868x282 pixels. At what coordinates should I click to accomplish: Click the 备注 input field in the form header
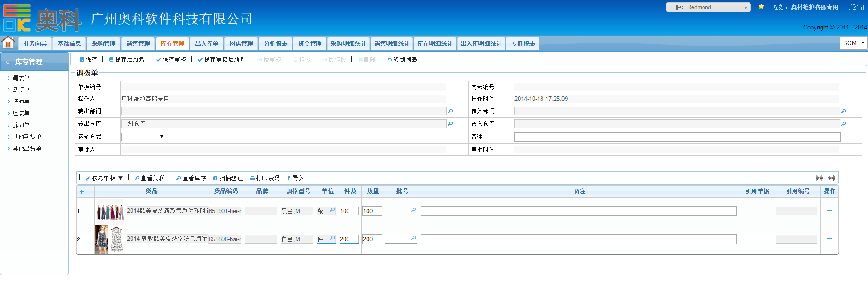click(677, 137)
